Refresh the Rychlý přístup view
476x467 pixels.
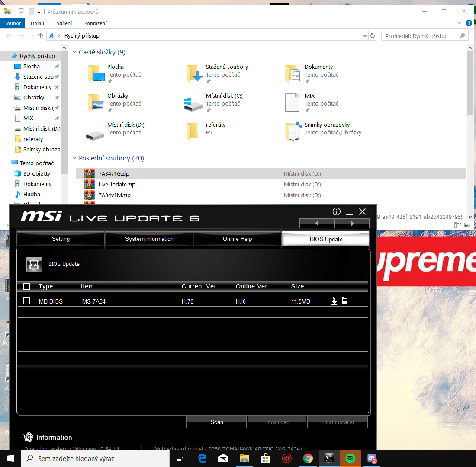pyautogui.click(x=373, y=36)
